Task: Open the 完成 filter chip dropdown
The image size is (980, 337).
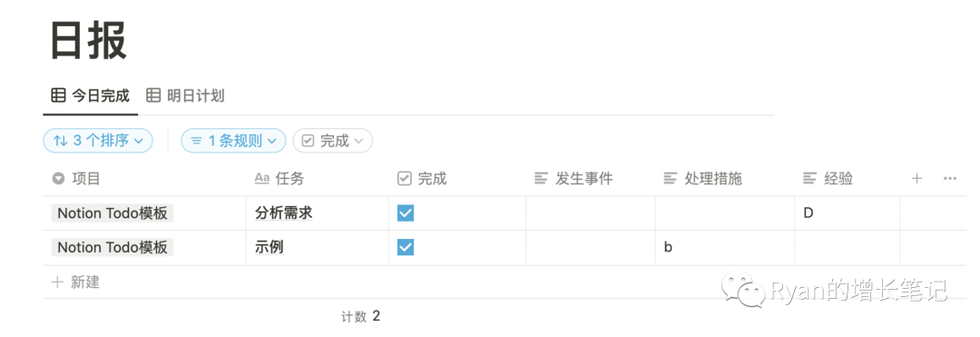Action: tap(332, 141)
